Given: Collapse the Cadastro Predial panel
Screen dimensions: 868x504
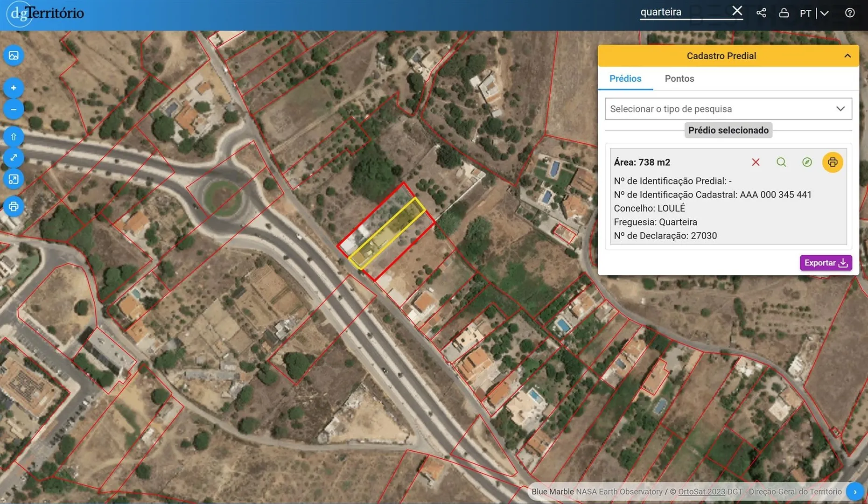Looking at the screenshot, I should pyautogui.click(x=847, y=56).
